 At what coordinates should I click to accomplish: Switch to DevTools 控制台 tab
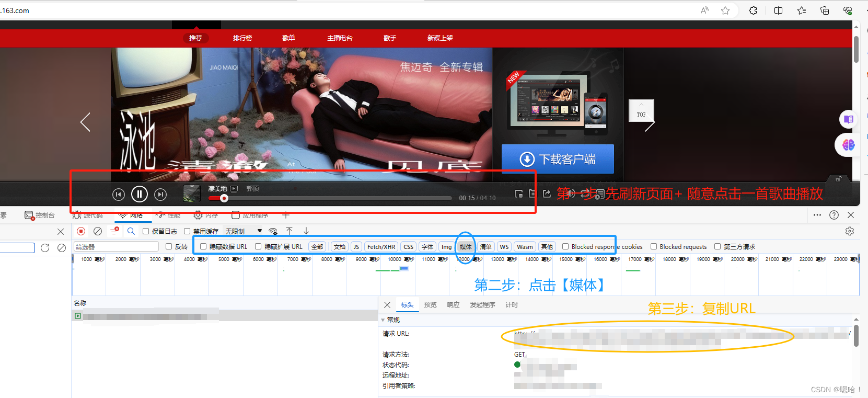(x=40, y=215)
